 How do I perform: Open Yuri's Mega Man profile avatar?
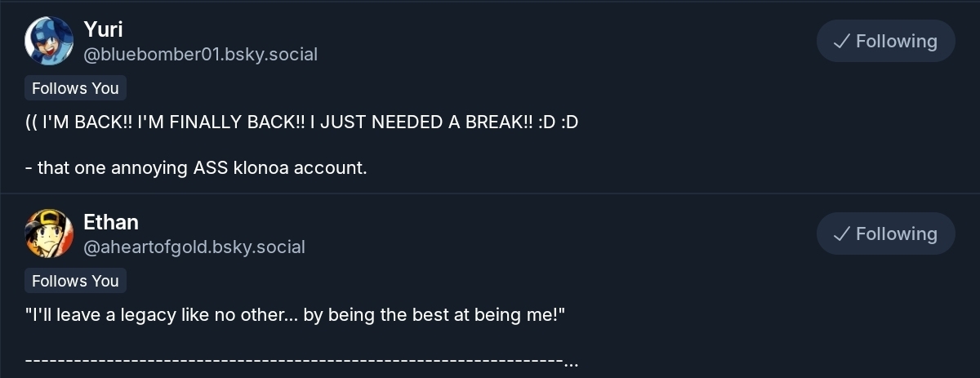point(49,41)
